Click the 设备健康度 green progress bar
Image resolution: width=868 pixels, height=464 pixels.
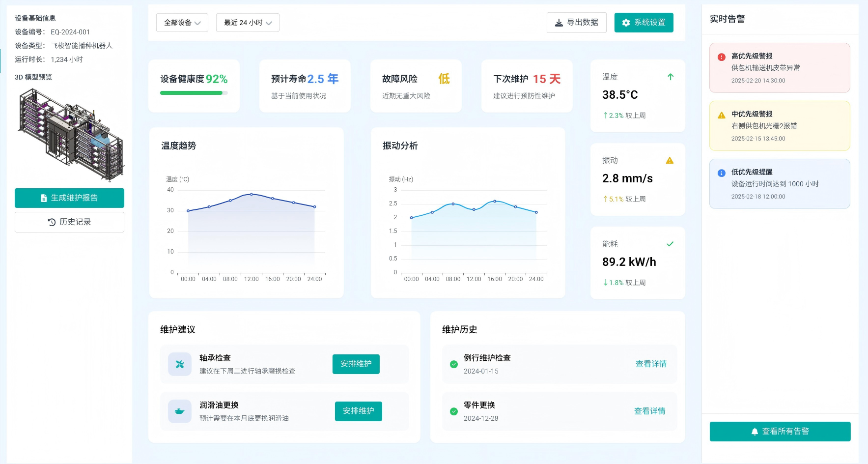click(194, 93)
